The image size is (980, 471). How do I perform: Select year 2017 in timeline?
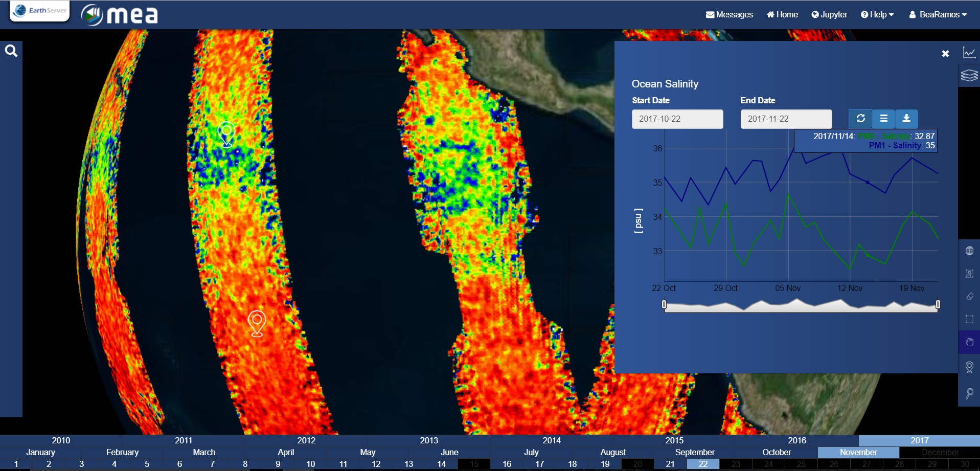coord(919,440)
